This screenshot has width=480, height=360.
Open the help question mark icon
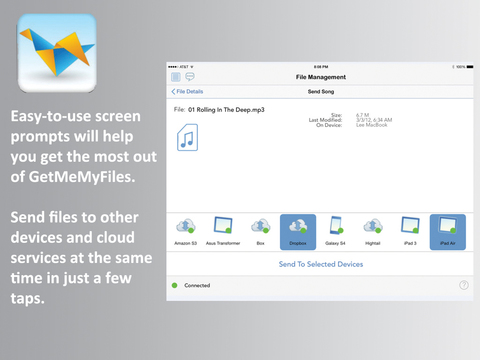click(x=464, y=285)
